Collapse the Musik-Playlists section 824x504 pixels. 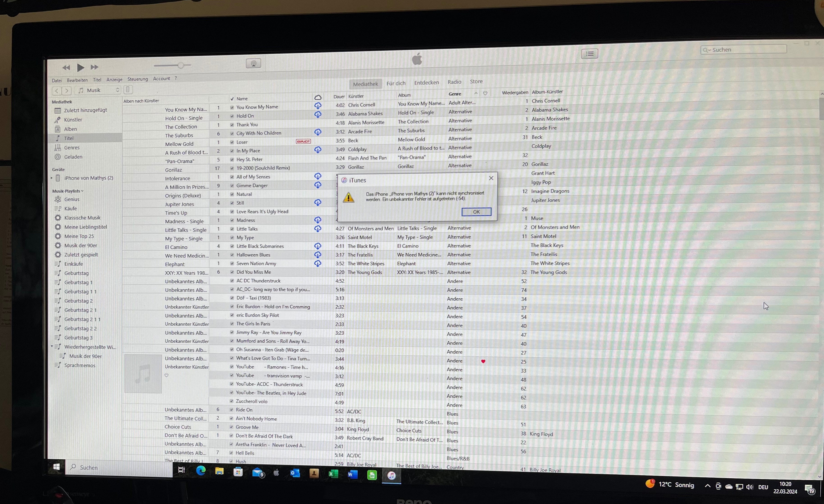pos(82,191)
